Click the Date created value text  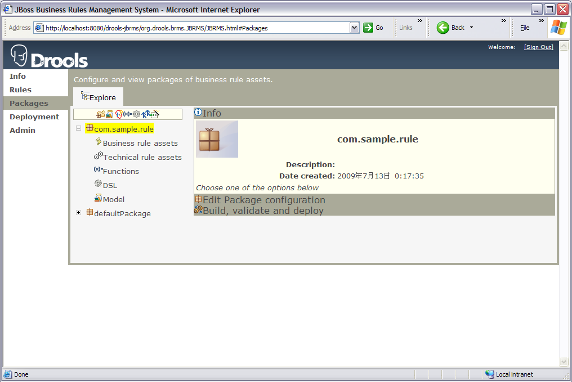point(380,176)
